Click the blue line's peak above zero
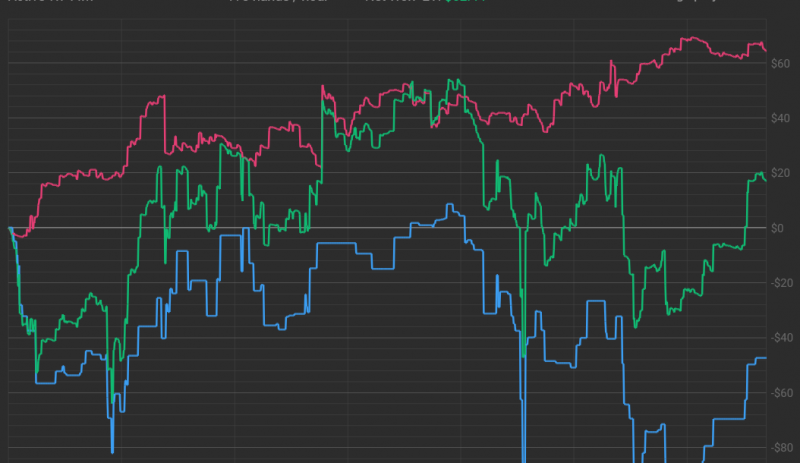Image resolution: width=800 pixels, height=463 pixels. [x=449, y=205]
